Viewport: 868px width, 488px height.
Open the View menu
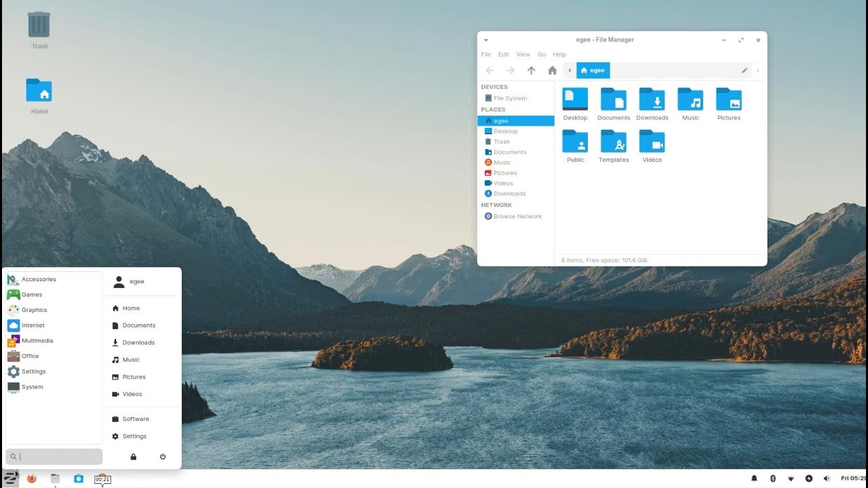pos(523,54)
